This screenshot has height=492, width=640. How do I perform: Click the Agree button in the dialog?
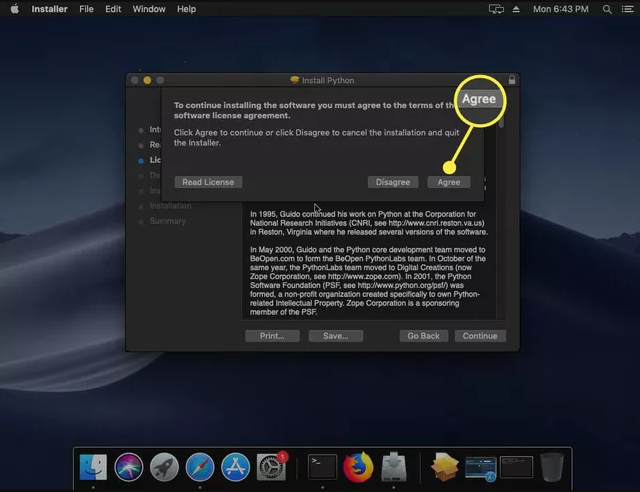pyautogui.click(x=449, y=182)
